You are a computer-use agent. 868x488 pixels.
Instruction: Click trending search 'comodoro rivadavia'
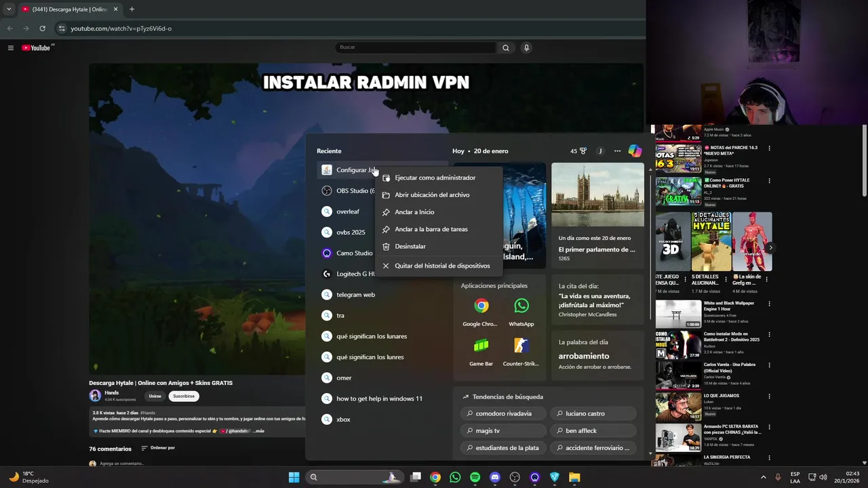click(503, 413)
